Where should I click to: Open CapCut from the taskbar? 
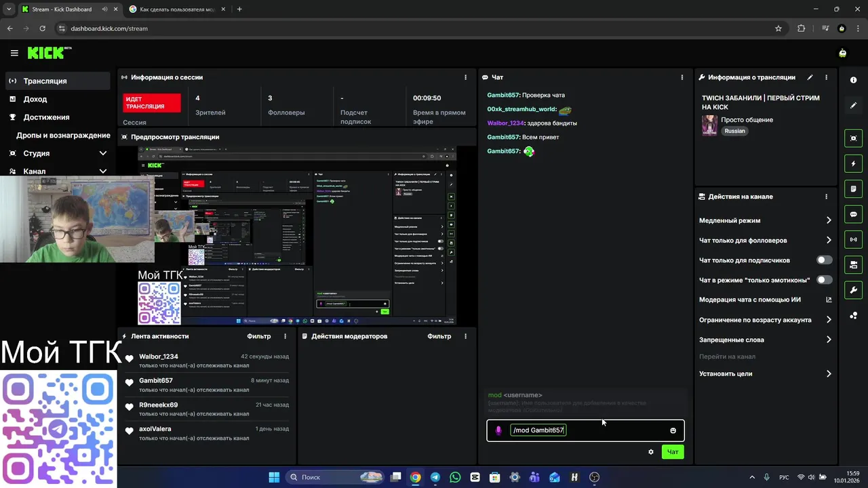pyautogui.click(x=475, y=477)
